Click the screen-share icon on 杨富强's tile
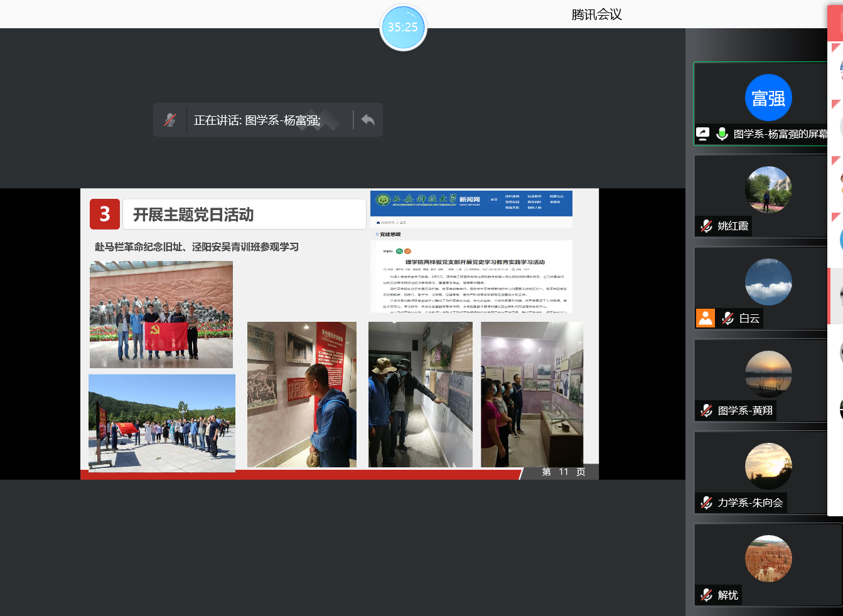This screenshot has height=616, width=843. [703, 134]
